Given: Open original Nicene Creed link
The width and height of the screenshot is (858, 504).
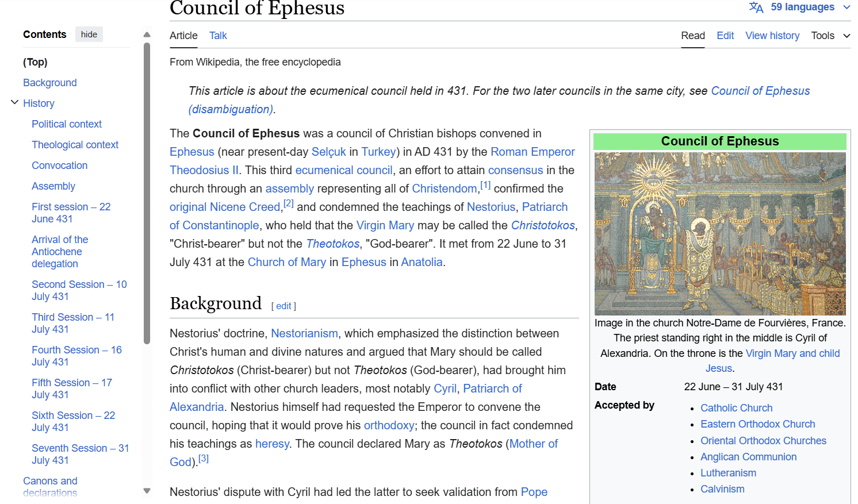Looking at the screenshot, I should pos(225,207).
